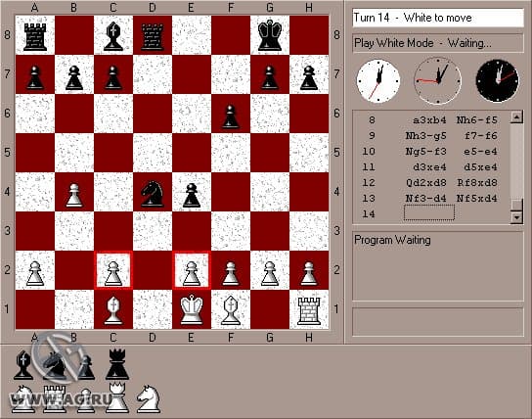Click the 'Program Waiting' message
This screenshot has height=419, width=532.
coord(392,240)
